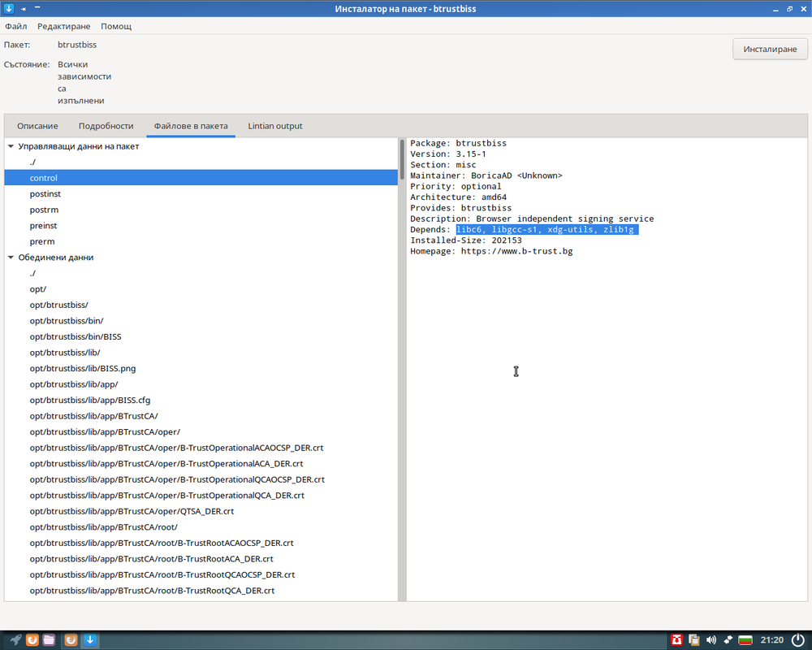
Task: Open the Lintian output tab
Action: tap(275, 126)
